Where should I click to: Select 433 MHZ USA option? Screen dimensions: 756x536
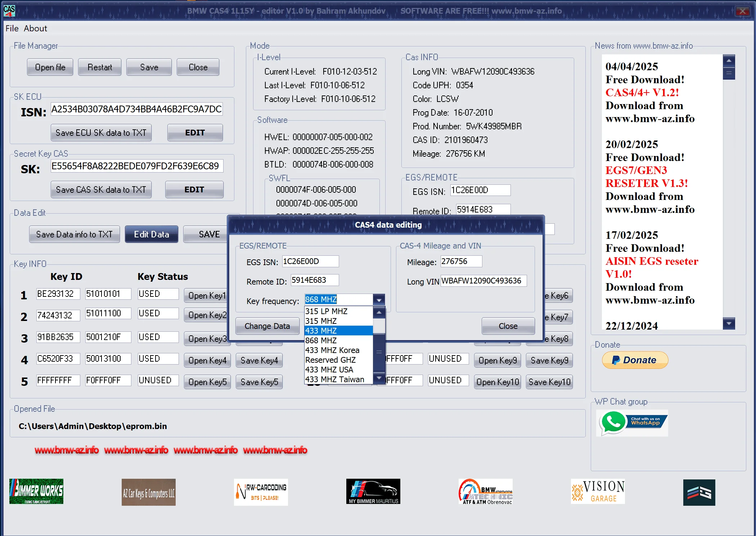point(338,370)
